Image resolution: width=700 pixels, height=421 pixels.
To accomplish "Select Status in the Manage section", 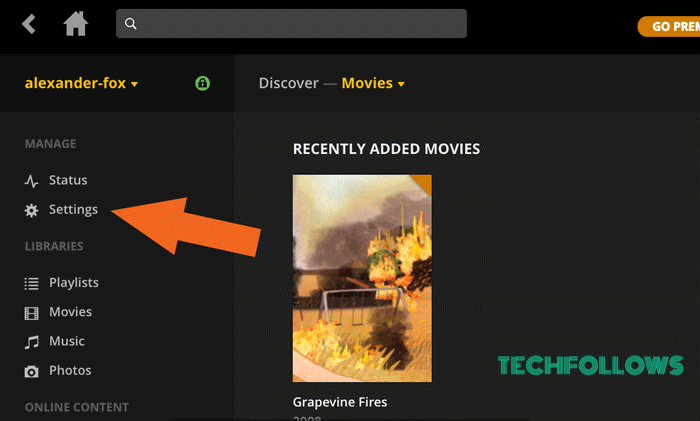I will click(68, 180).
